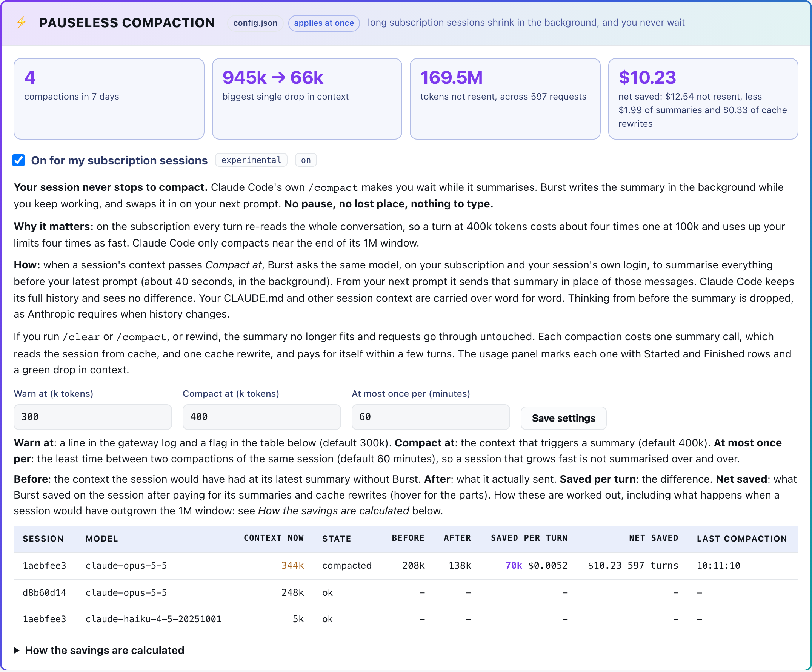Screen dimensions: 812x672
Task: Click the '208k' before value
Action: 414,566
